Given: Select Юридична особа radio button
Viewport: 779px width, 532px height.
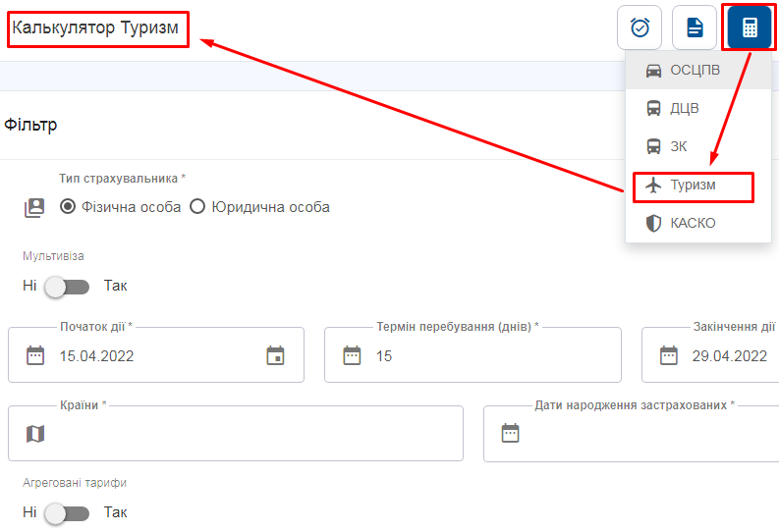Looking at the screenshot, I should [197, 206].
